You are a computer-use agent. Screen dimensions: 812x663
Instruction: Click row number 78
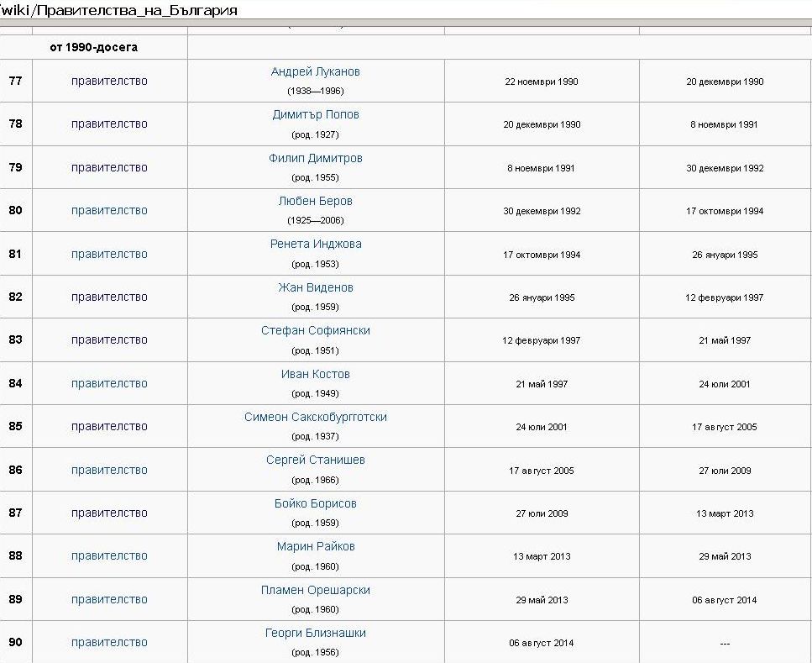point(16,124)
